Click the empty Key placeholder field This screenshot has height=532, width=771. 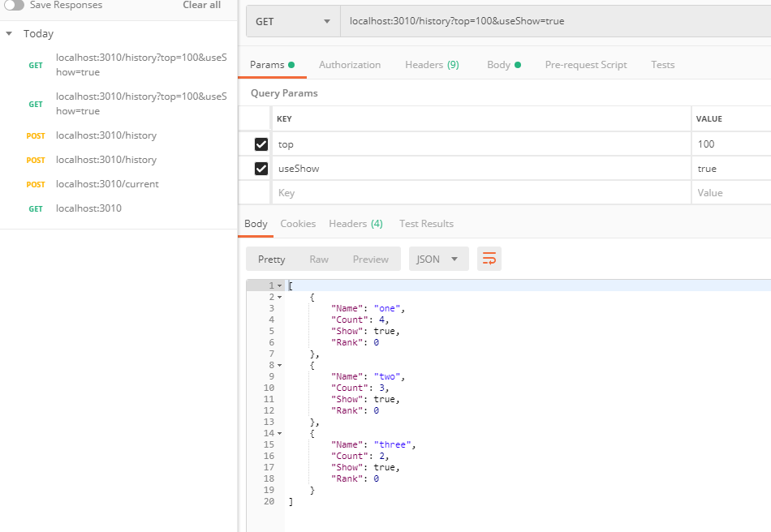[x=481, y=192]
